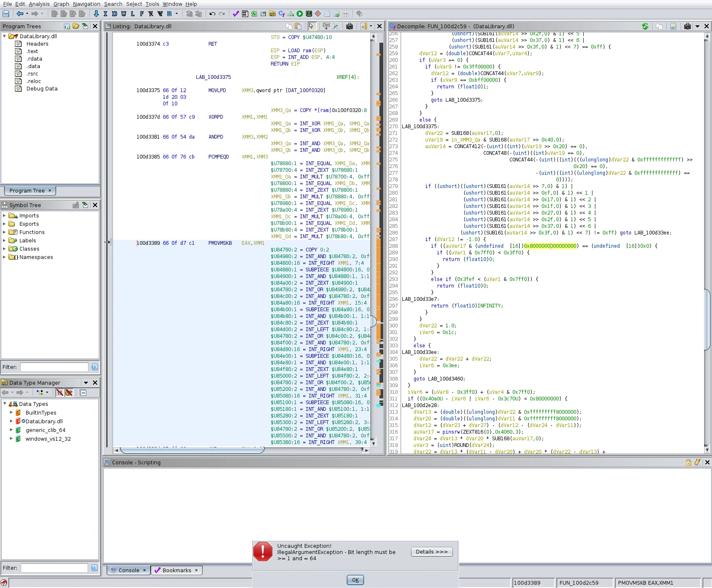This screenshot has height=588, width=712.
Task: Jump to next Function with F icon
Action: (142, 14)
